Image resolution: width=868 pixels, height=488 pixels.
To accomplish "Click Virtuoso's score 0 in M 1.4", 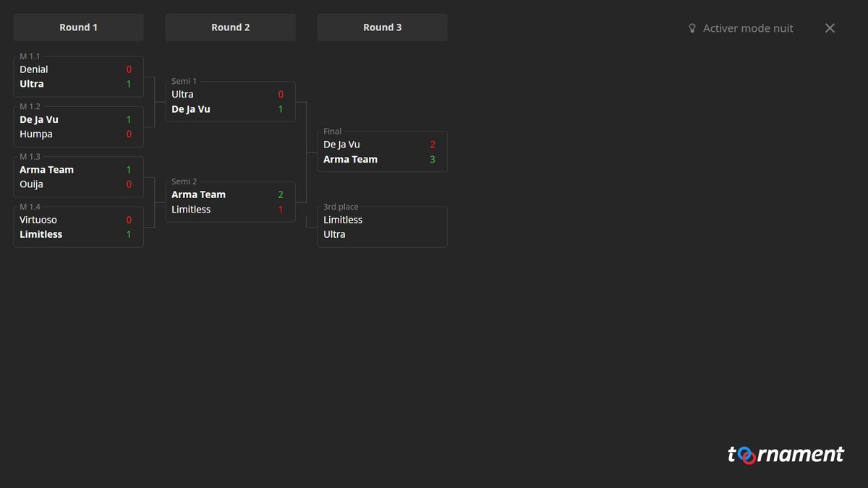I will (129, 220).
